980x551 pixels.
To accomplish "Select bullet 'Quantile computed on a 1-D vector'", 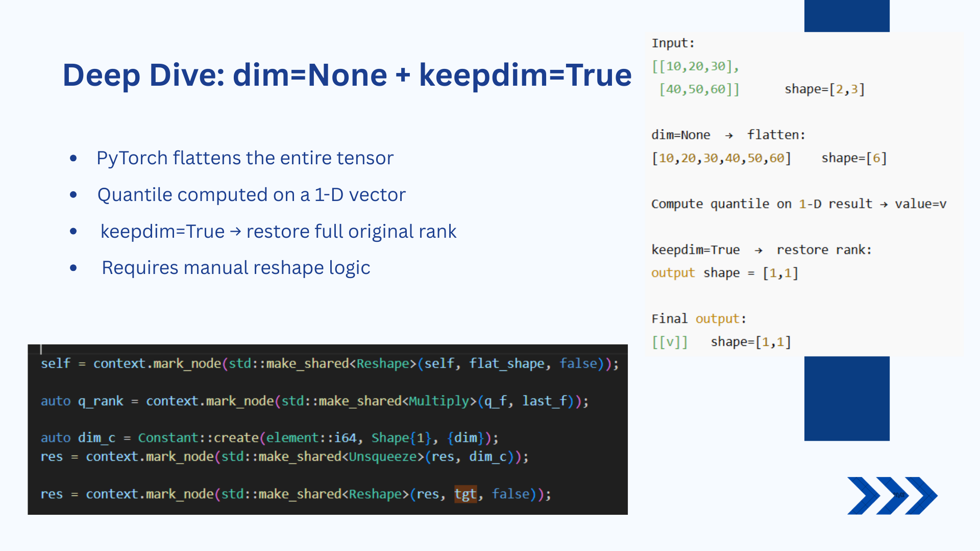I will click(251, 195).
